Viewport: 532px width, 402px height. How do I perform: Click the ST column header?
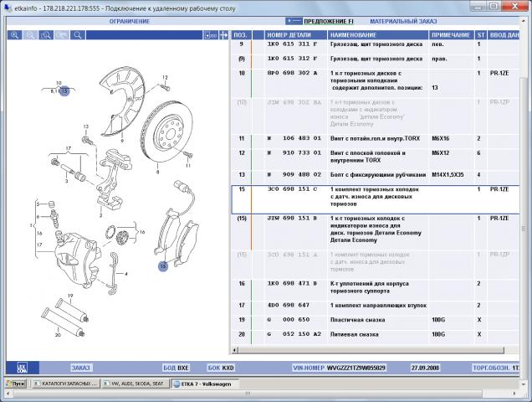click(481, 35)
